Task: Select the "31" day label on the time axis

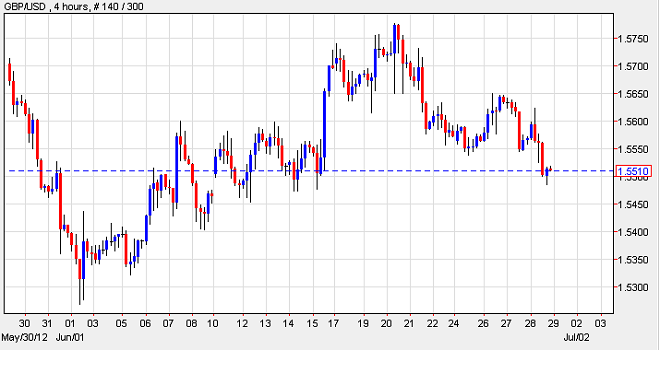Action: [x=47, y=323]
